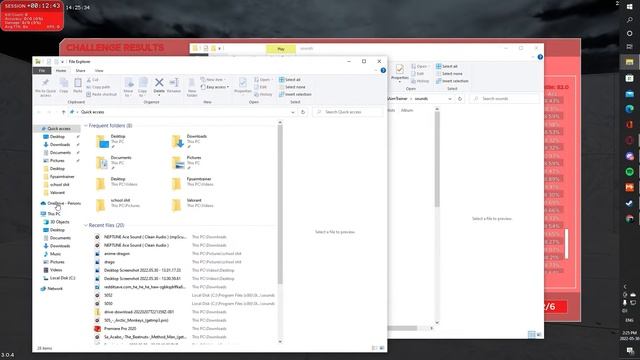640x360 pixels.
Task: Click Select all in the front ribbon
Action: click(x=290, y=80)
